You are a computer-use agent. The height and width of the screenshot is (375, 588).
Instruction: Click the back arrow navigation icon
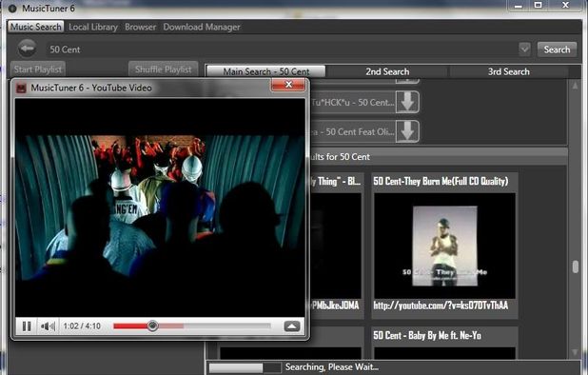(27, 49)
